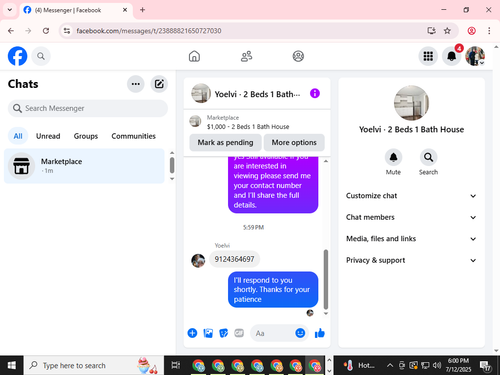View site information icon in address bar
The height and width of the screenshot is (375, 500).
coord(67,31)
